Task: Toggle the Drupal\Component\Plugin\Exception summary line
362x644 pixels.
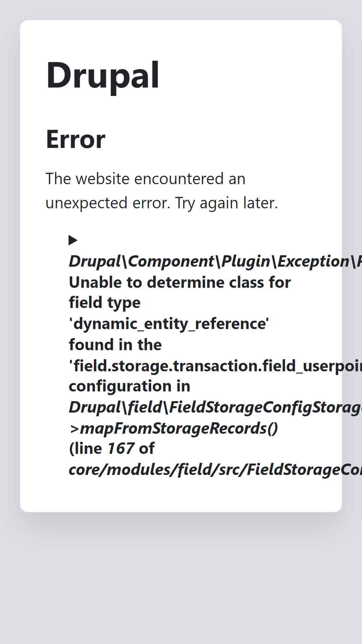Action: click(x=215, y=261)
